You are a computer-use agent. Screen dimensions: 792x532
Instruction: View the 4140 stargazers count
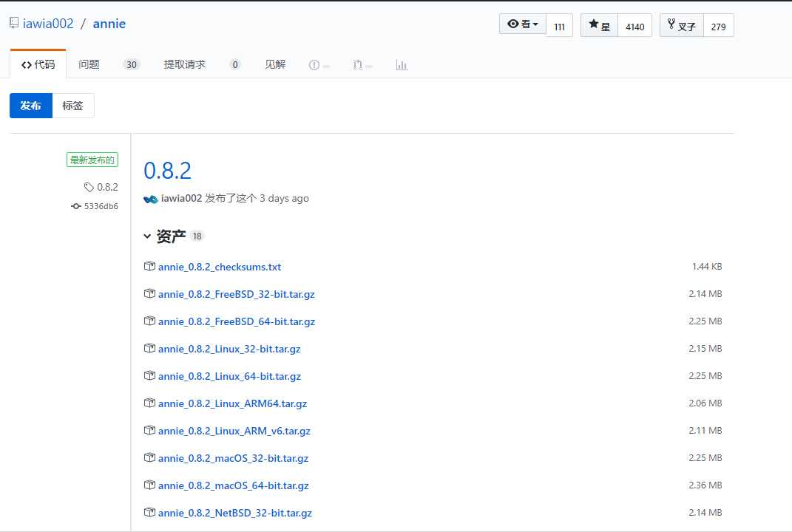tap(635, 27)
